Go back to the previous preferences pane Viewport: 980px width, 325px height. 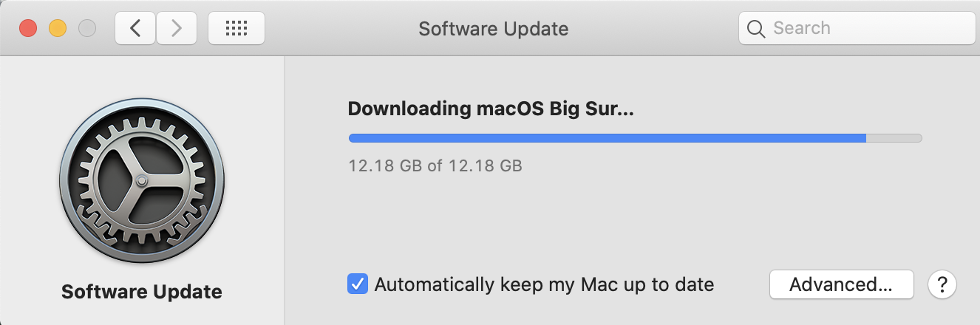tap(135, 29)
